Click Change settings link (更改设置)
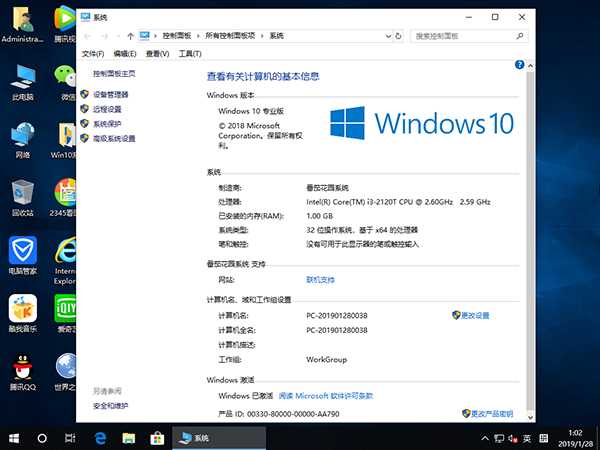 coord(475,315)
